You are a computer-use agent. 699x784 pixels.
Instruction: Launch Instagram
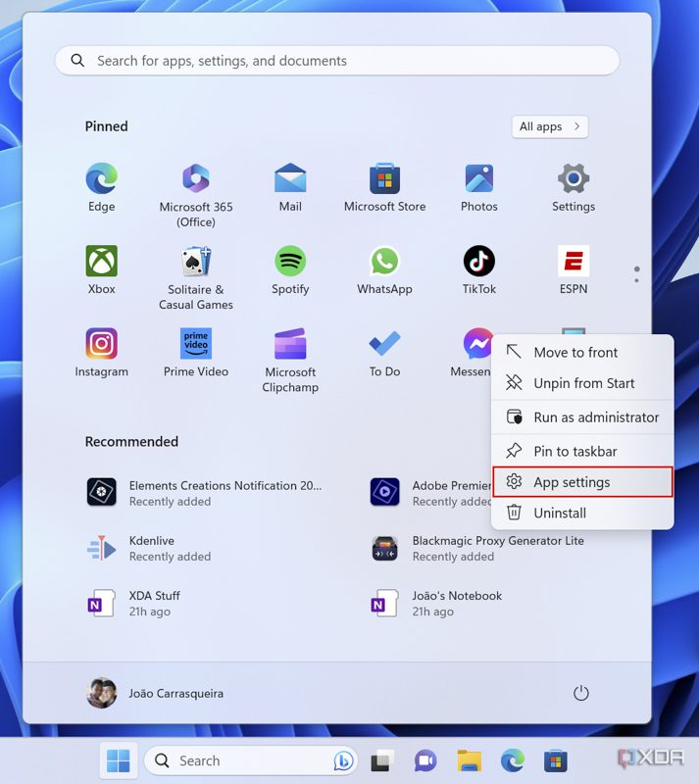tap(102, 353)
